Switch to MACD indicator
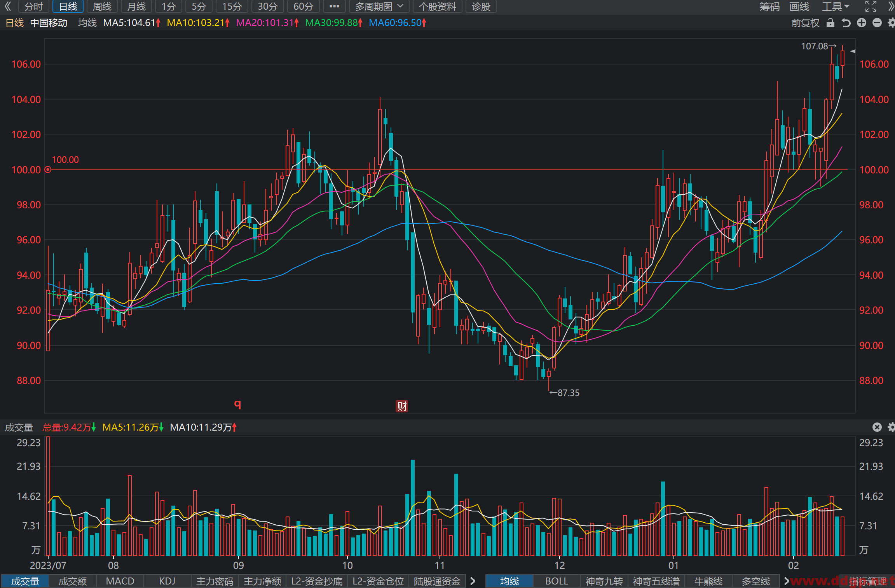895x588 pixels. click(120, 581)
